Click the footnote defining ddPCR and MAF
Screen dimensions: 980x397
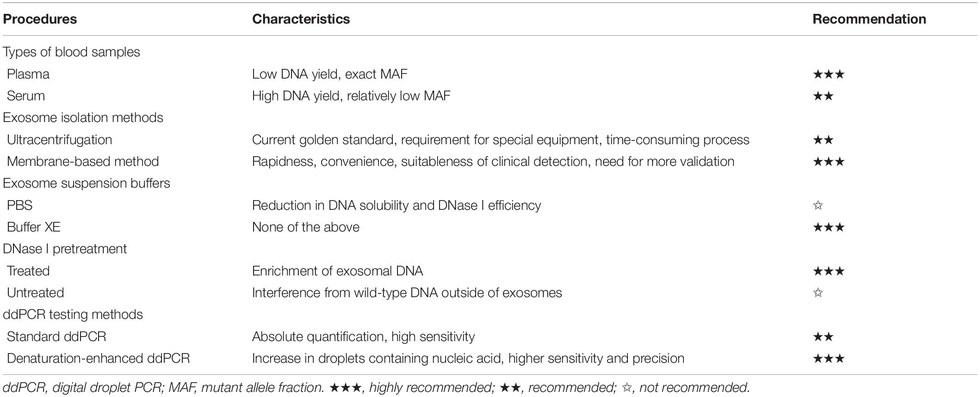(376, 387)
